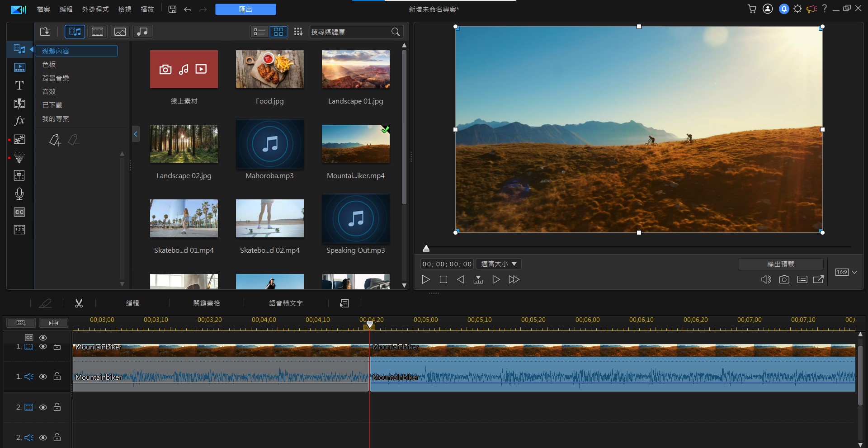Viewport: 868px width, 448px height.
Task: Expand the 16:9 aspect ratio dropdown
Action: 854,272
